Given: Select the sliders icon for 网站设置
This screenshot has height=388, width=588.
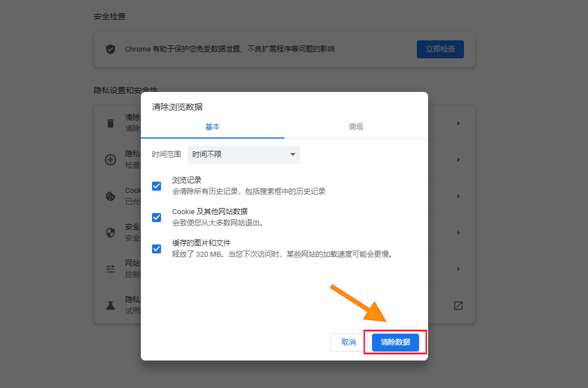Looking at the screenshot, I should (x=110, y=269).
